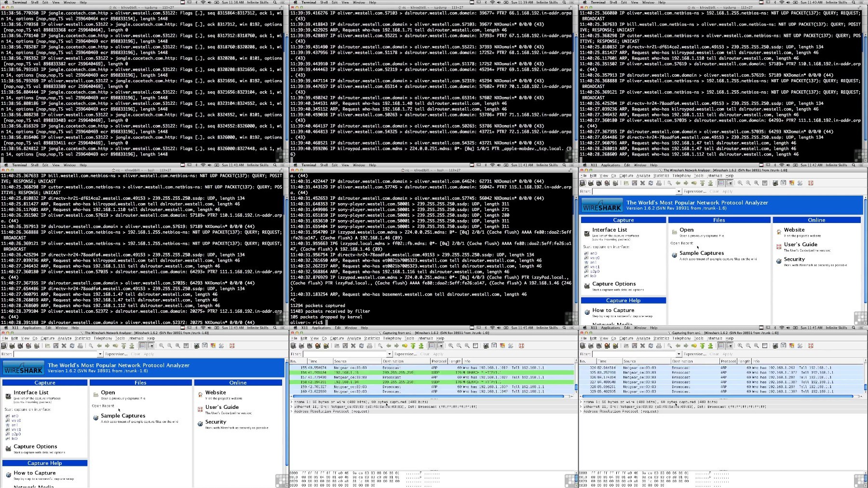
Task: Open the Filter dropdown arrow in the window showing packet 324
Action: pos(678,354)
